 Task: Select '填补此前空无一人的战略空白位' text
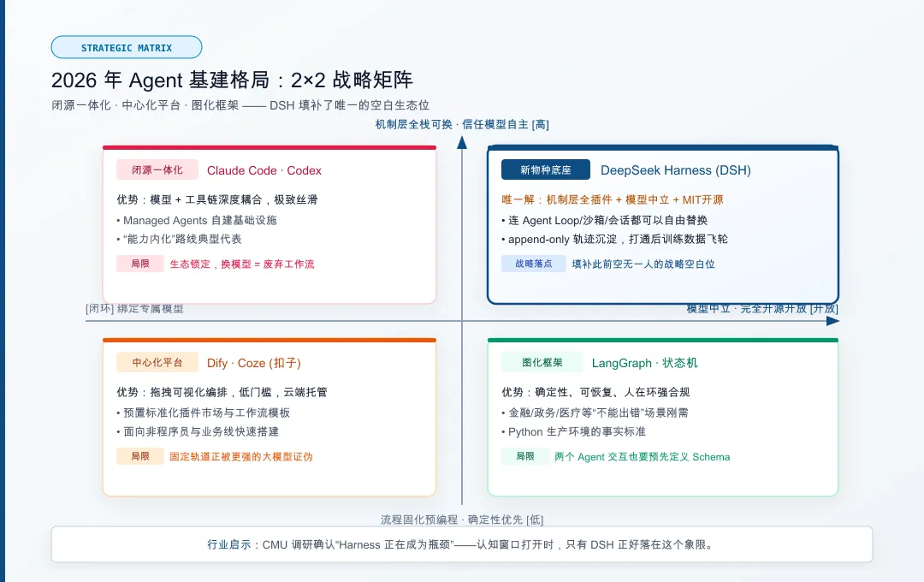pos(643,264)
